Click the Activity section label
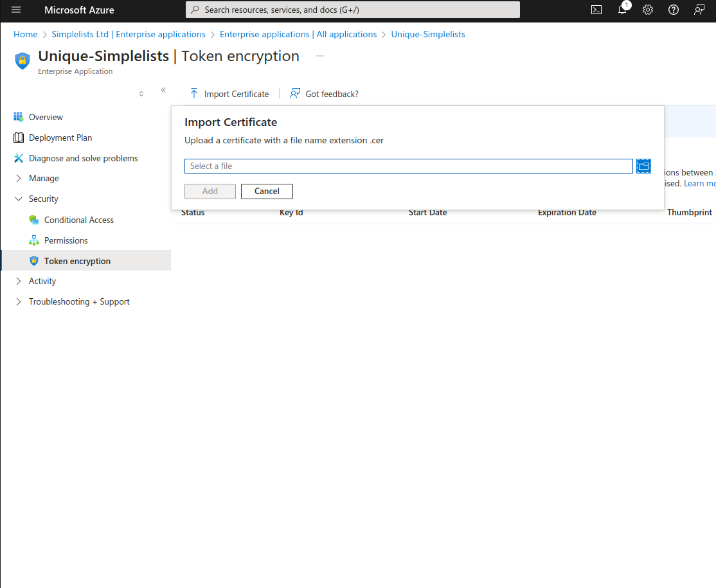The image size is (716, 588). pos(42,281)
